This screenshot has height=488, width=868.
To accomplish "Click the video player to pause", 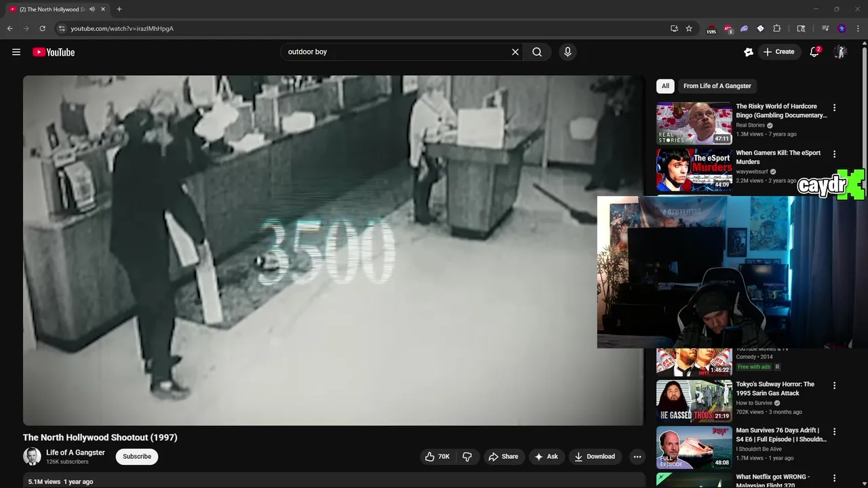I will [334, 250].
